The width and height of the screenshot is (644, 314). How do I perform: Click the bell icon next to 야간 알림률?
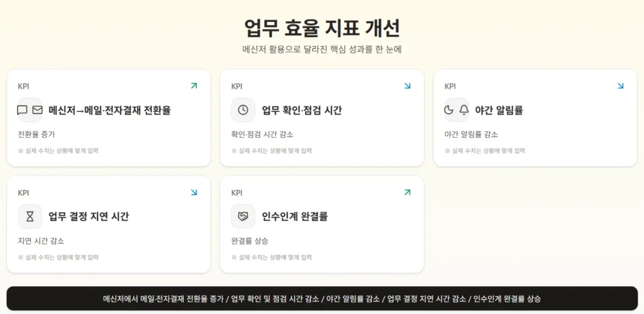[464, 110]
